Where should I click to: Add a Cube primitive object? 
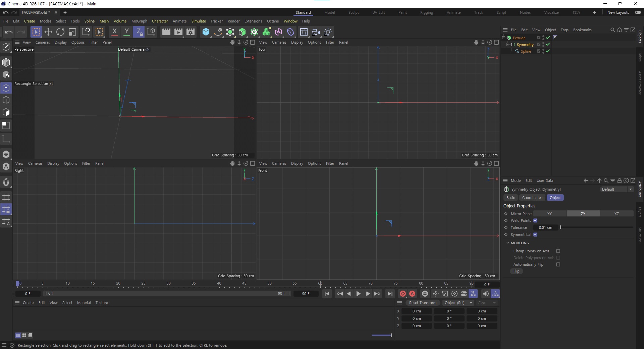coord(206,32)
